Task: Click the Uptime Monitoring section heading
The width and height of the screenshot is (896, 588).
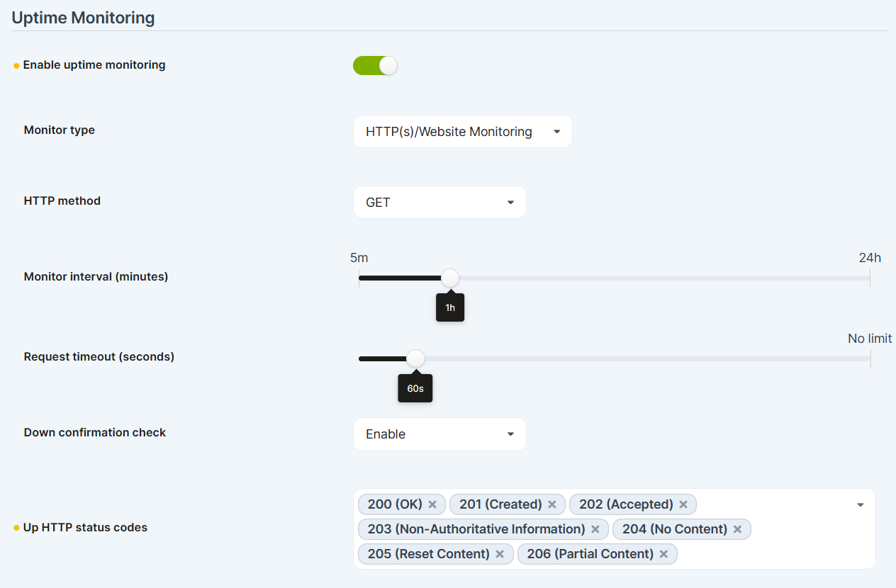Action: coord(82,17)
